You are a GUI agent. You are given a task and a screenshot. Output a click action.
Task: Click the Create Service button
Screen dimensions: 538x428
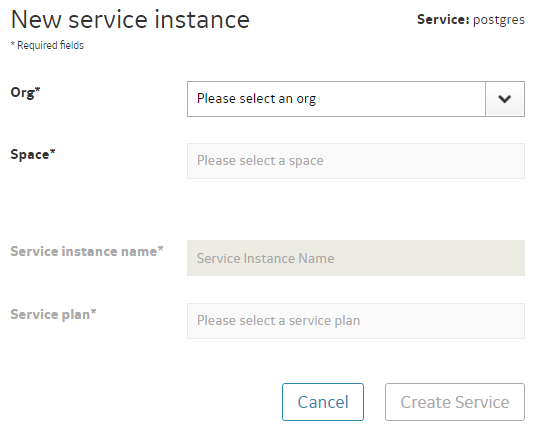(x=455, y=402)
